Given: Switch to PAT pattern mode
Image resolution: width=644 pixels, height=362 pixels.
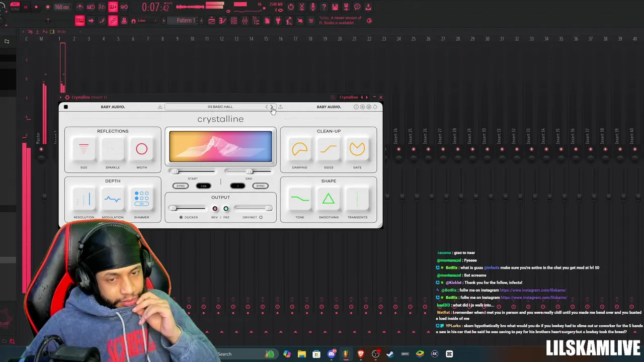Looking at the screenshot, I should pyautogui.click(x=15, y=4).
